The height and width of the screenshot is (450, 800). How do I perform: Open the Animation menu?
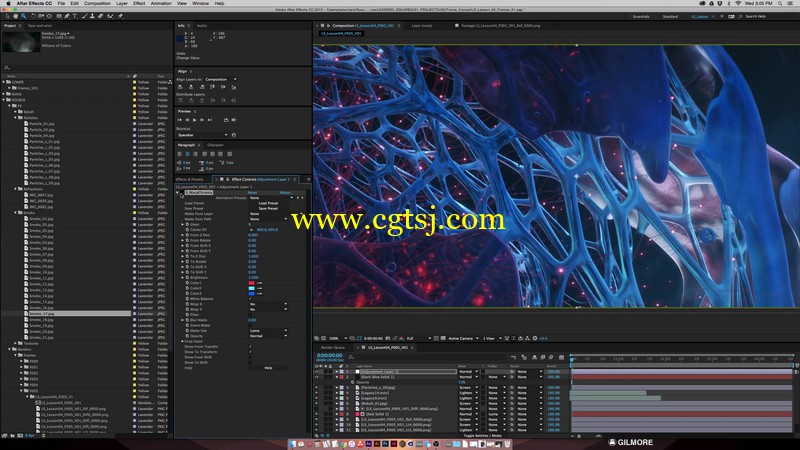[161, 3]
